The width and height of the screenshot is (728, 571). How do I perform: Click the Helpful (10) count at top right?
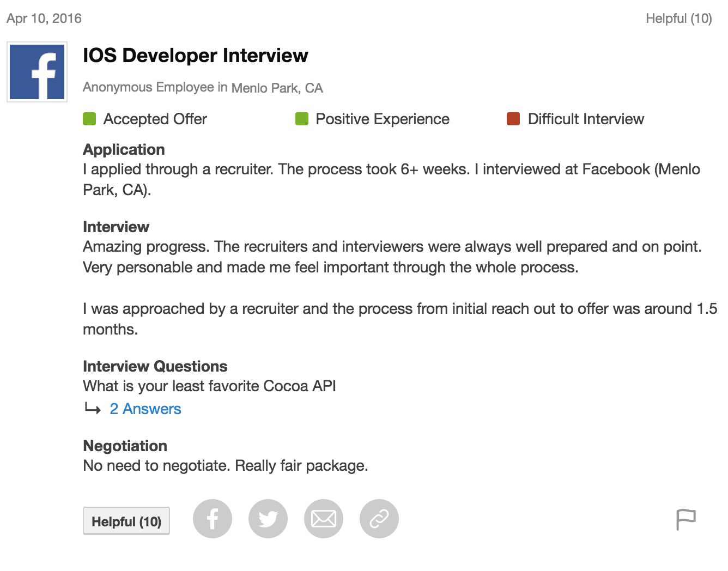tap(678, 19)
